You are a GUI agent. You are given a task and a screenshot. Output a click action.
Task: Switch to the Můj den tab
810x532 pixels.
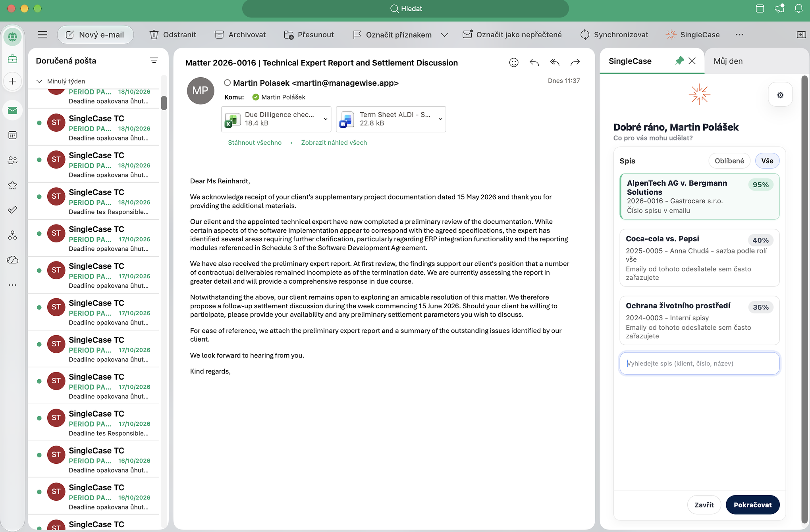point(728,61)
